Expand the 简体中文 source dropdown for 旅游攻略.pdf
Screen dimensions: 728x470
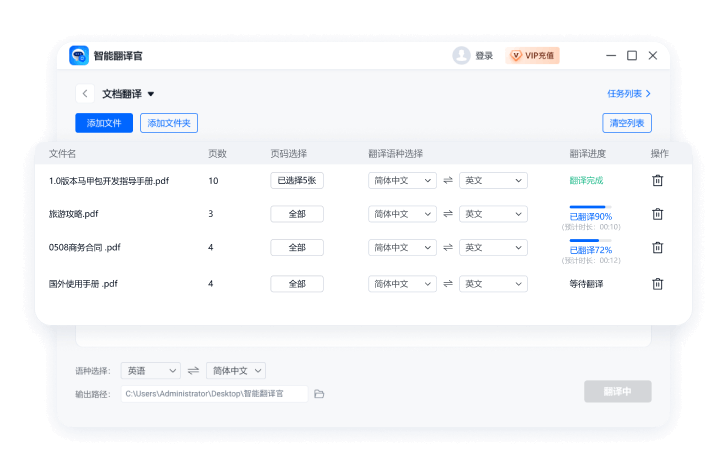(403, 214)
